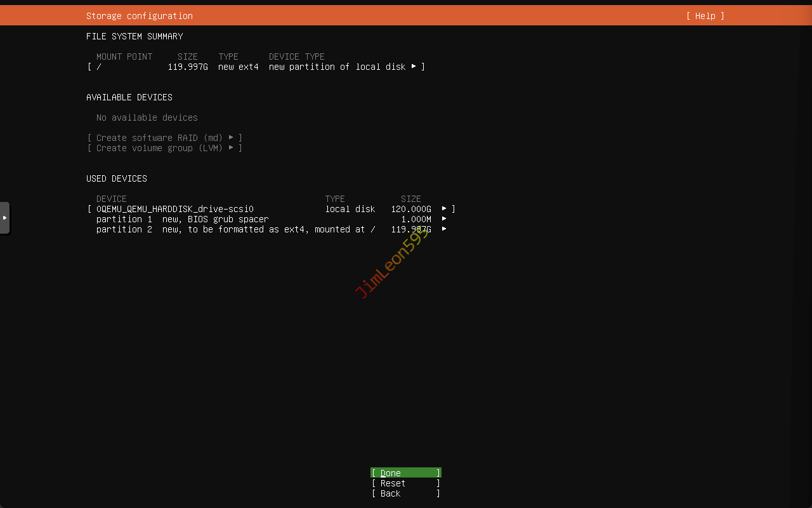Confirm storage layout with Done
Viewport: 812px width, 508px height.
point(406,473)
